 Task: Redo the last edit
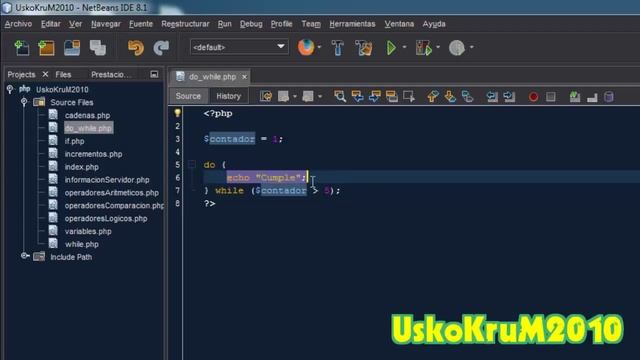tap(161, 48)
